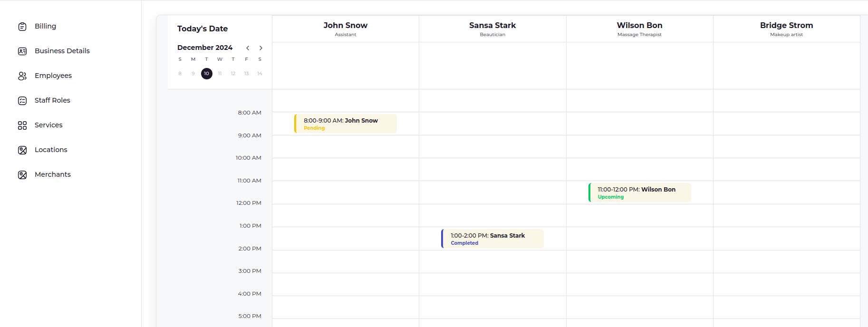
Task: Click the next month chevron
Action: [260, 48]
